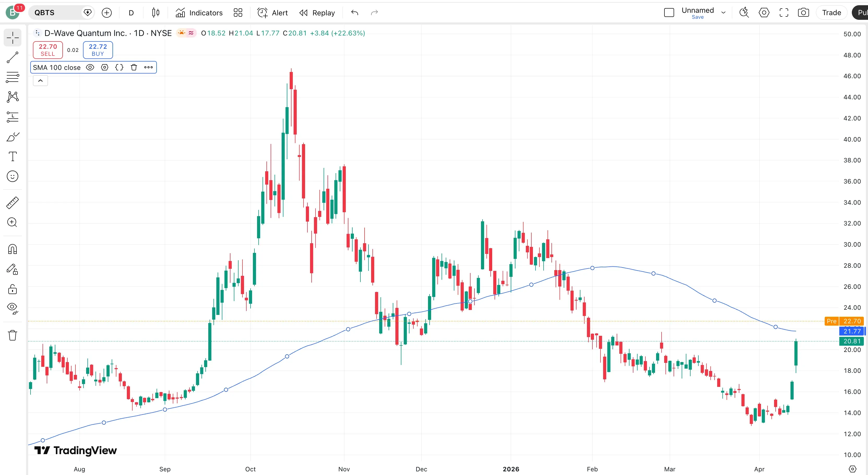868x475 pixels.
Task: Select the trend line drawing tool
Action: (13, 58)
